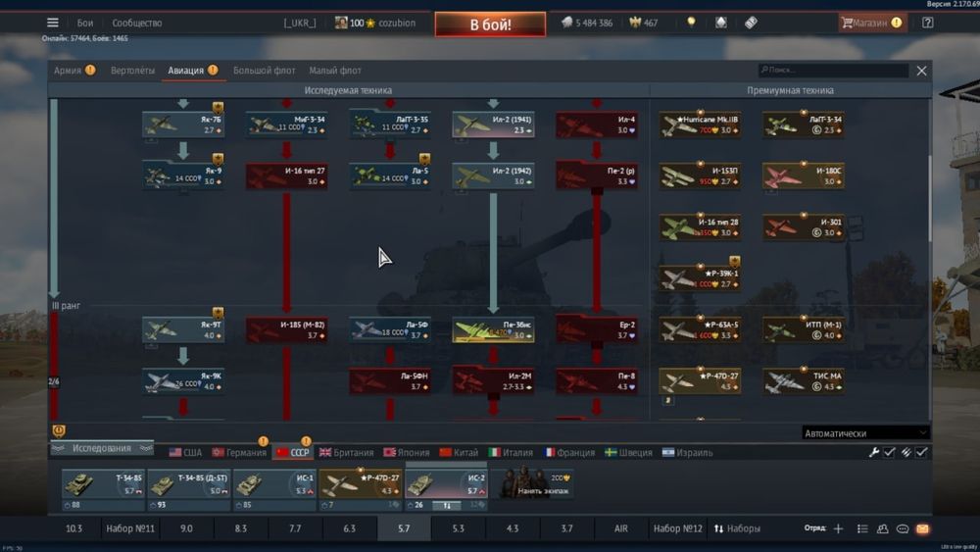Switch to the Вертолёты tab

(132, 71)
